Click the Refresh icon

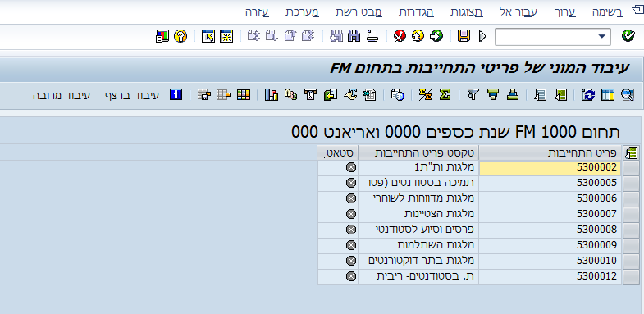(x=588, y=95)
